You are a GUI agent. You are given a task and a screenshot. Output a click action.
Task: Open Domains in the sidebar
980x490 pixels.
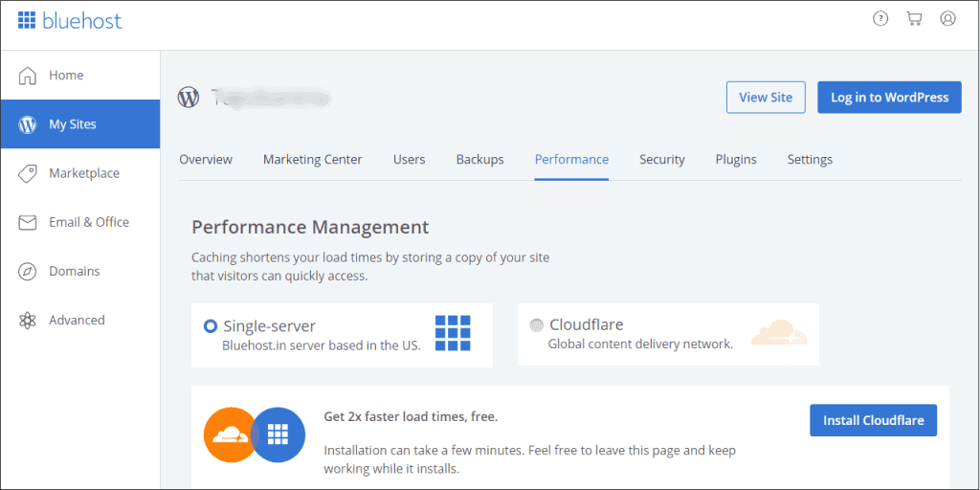coord(80,271)
